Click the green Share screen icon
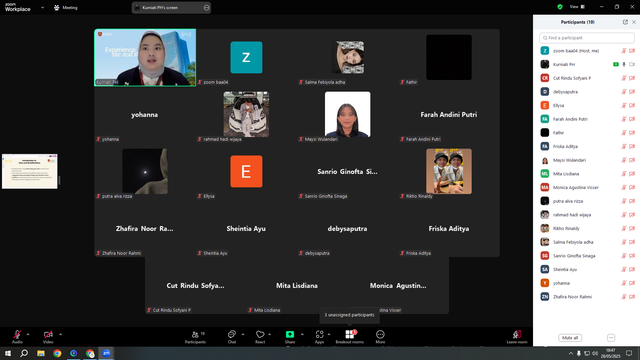Viewport: 640px width, 360px height. [290, 334]
